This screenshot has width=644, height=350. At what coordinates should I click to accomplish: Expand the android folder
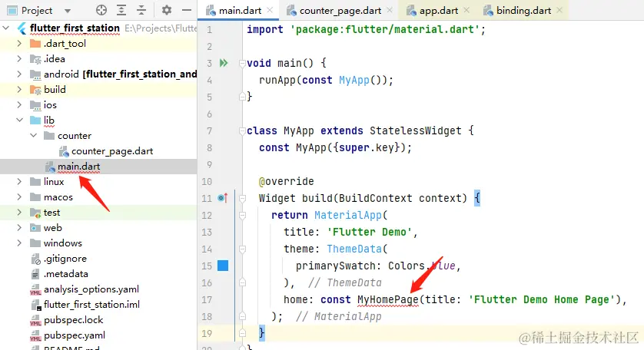19,74
